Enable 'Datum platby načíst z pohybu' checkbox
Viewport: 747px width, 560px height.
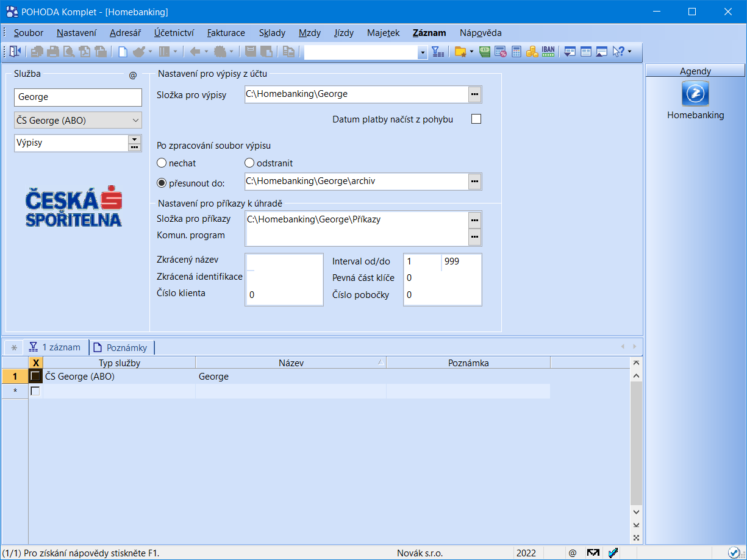click(476, 119)
